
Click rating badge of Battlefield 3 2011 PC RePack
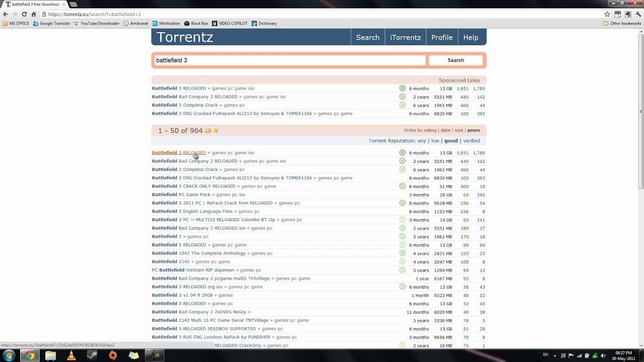click(x=402, y=203)
